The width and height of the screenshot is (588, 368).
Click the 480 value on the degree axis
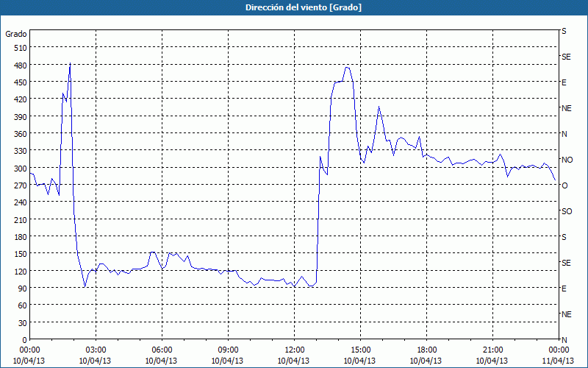pos(21,66)
